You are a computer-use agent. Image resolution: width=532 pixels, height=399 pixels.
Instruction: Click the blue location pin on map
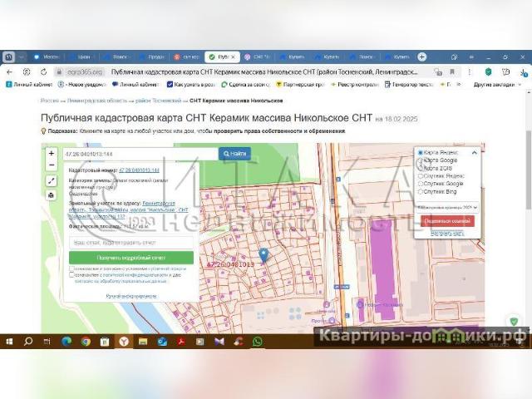point(264,254)
